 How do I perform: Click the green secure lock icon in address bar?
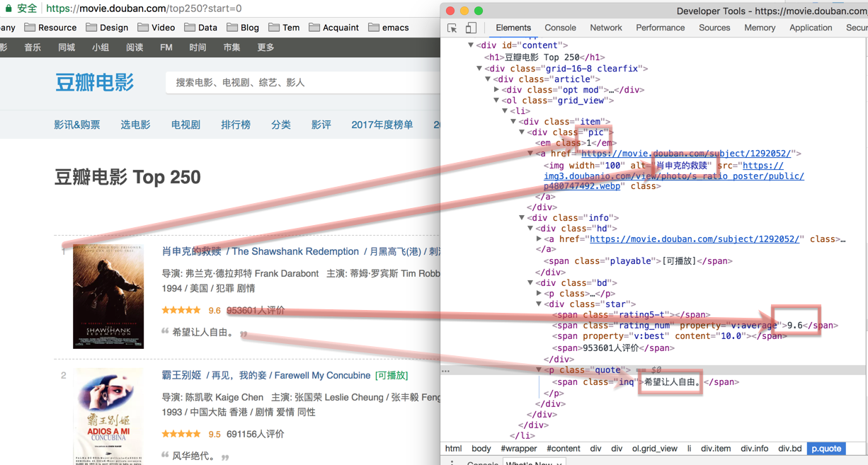(x=8, y=8)
